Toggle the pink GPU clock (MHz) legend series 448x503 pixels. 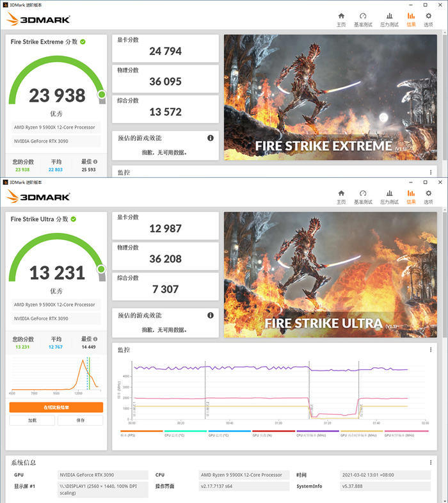tap(406, 433)
